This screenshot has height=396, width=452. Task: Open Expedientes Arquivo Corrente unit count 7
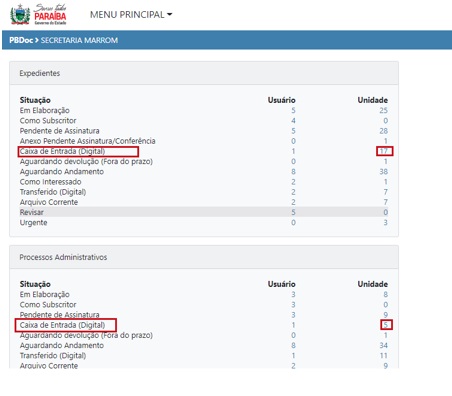(x=386, y=202)
